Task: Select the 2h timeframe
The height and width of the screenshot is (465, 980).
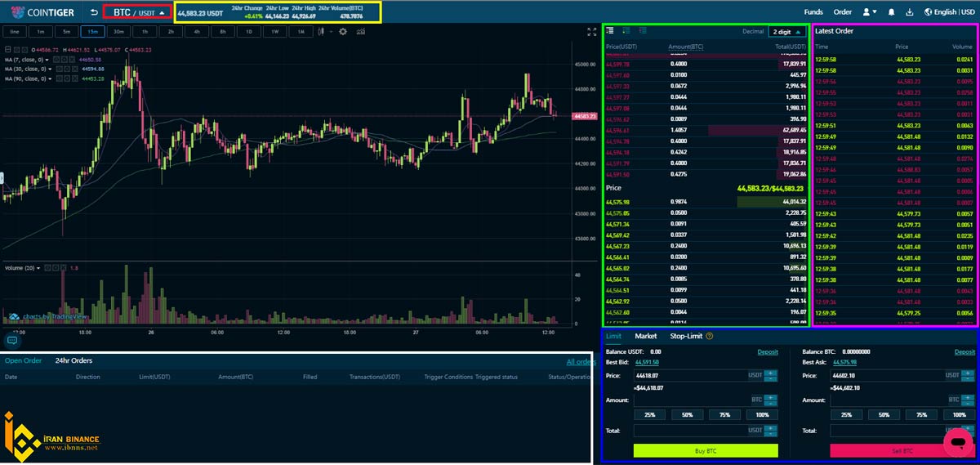Action: click(171, 31)
